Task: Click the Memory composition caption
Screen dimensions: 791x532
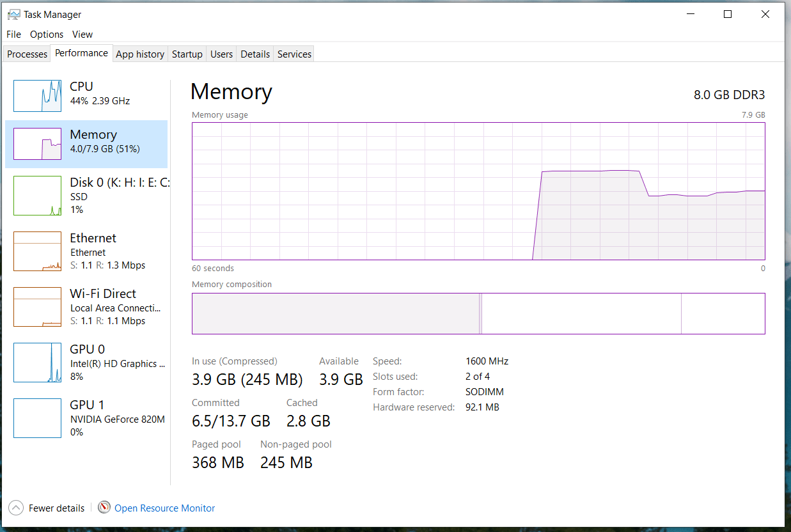Action: point(231,285)
